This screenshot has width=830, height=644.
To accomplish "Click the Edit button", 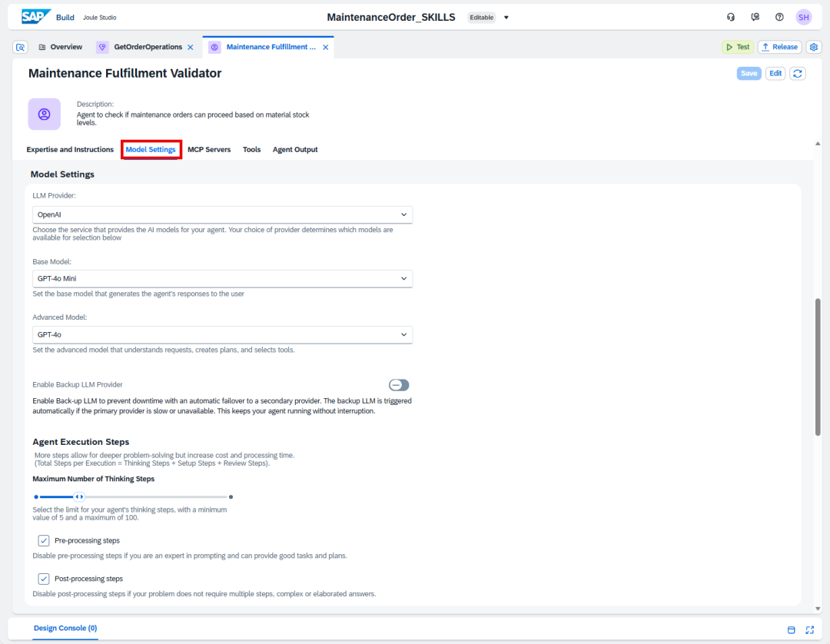I will [x=775, y=74].
